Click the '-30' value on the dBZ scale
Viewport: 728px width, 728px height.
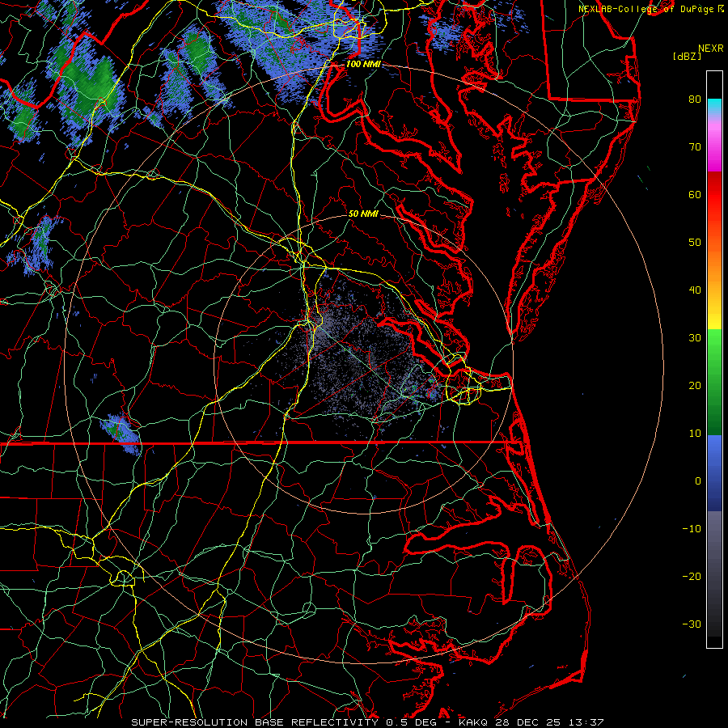692,624
